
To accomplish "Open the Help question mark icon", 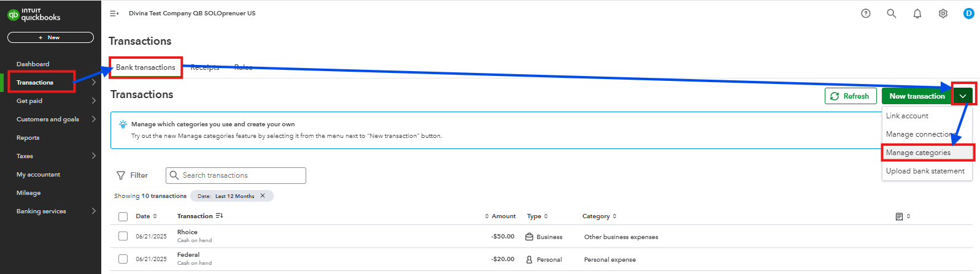I will (866, 13).
